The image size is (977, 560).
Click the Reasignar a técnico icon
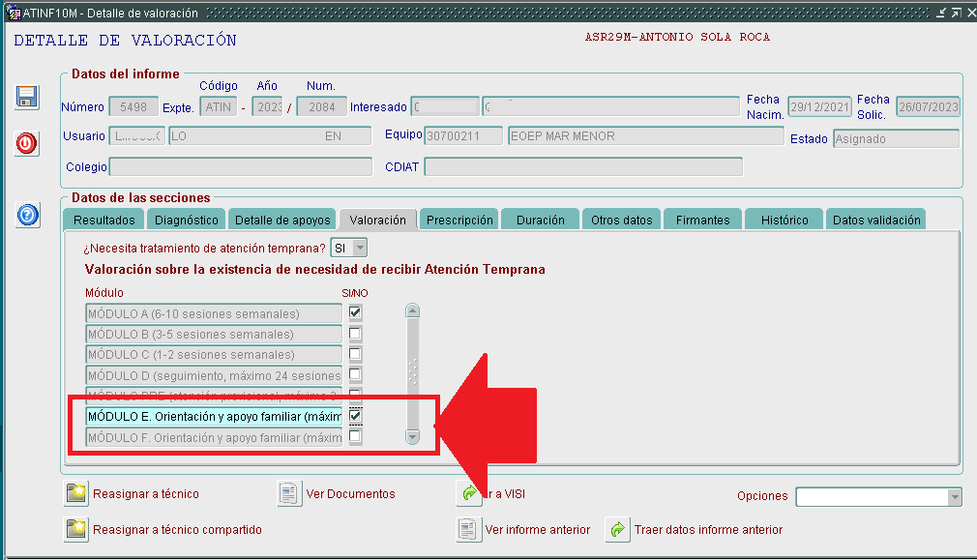pyautogui.click(x=76, y=494)
